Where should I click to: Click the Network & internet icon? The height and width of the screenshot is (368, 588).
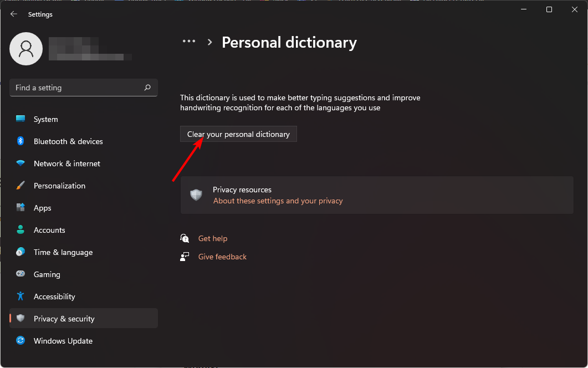pos(20,163)
